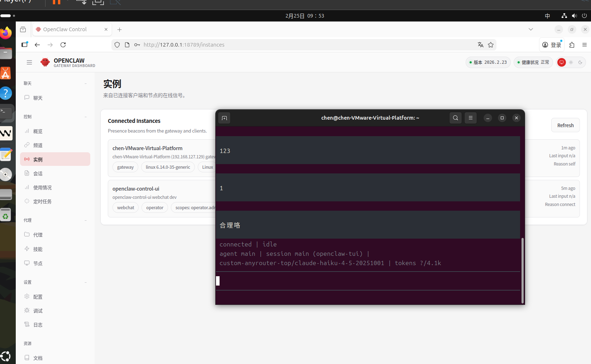This screenshot has height=364, width=591.
Task: Click the translate page icon in address bar
Action: (x=480, y=45)
